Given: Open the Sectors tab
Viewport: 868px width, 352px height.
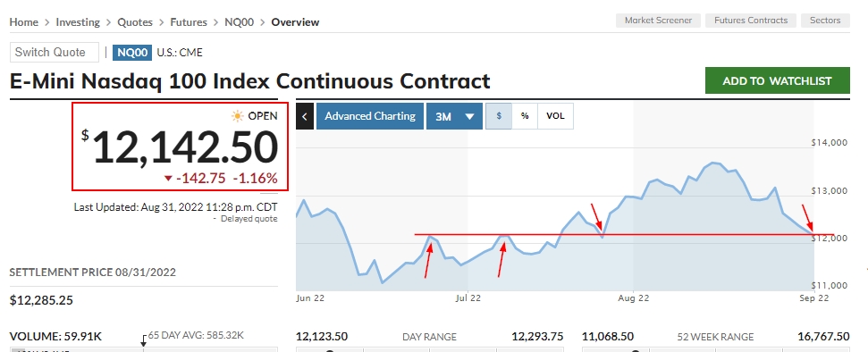Looking at the screenshot, I should [825, 21].
